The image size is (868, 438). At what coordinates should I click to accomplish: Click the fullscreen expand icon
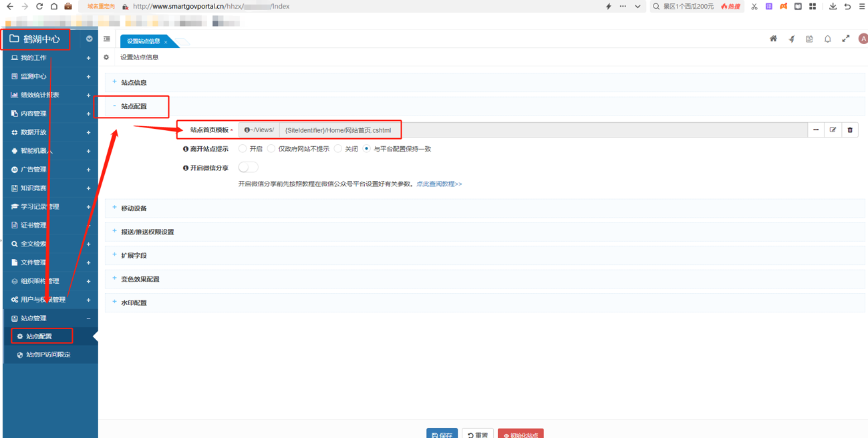[845, 39]
